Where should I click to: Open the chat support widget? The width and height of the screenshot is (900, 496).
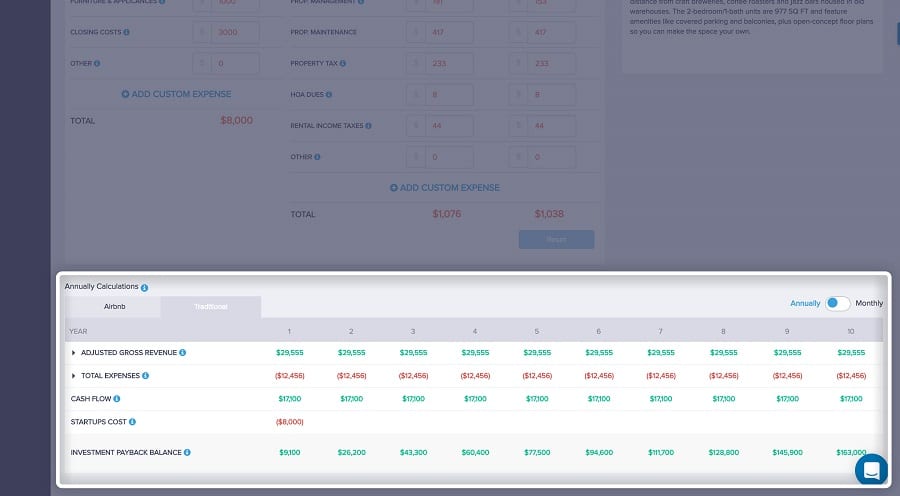click(870, 469)
